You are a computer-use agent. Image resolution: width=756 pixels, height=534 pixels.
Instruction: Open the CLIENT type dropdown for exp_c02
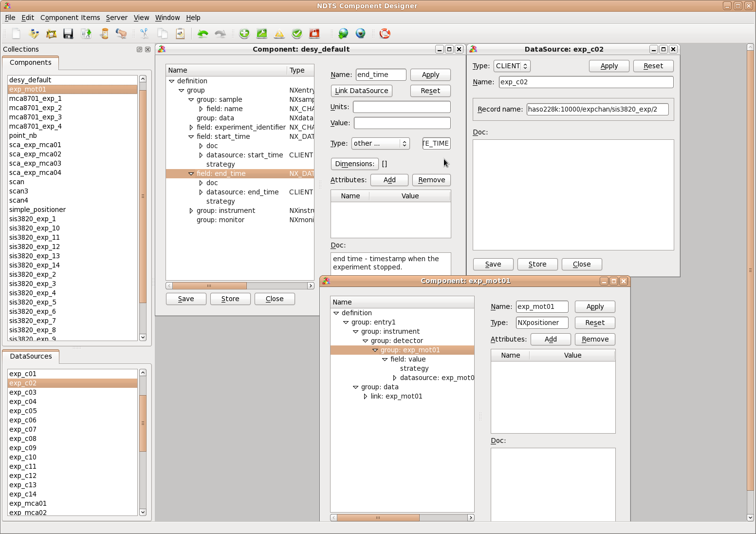tap(512, 66)
